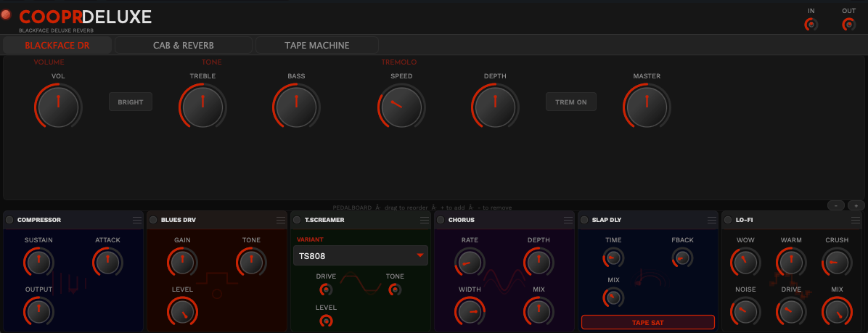This screenshot has width=868, height=333.
Task: Open the T.Screamer pedal menu icon
Action: click(425, 220)
